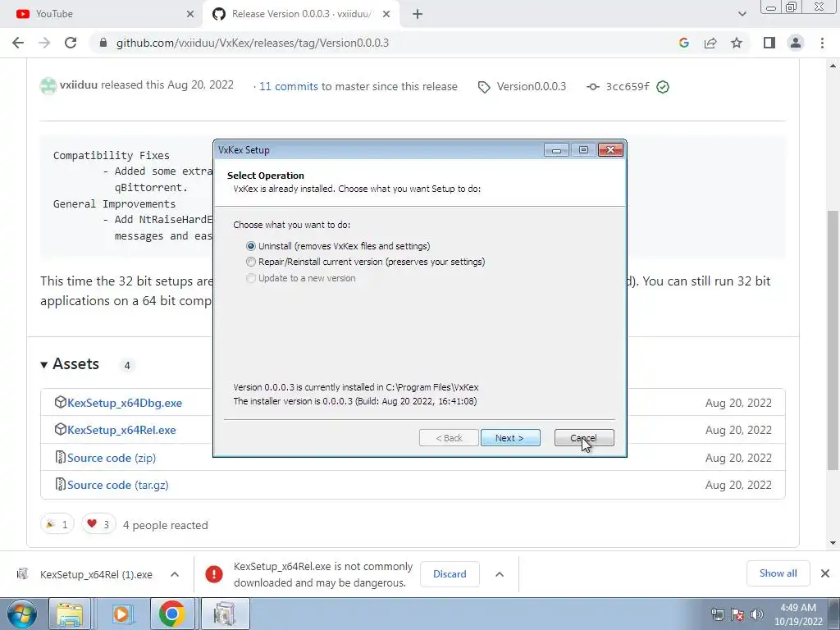Open Windows Explorer from taskbar
The width and height of the screenshot is (840, 630).
coord(71,614)
